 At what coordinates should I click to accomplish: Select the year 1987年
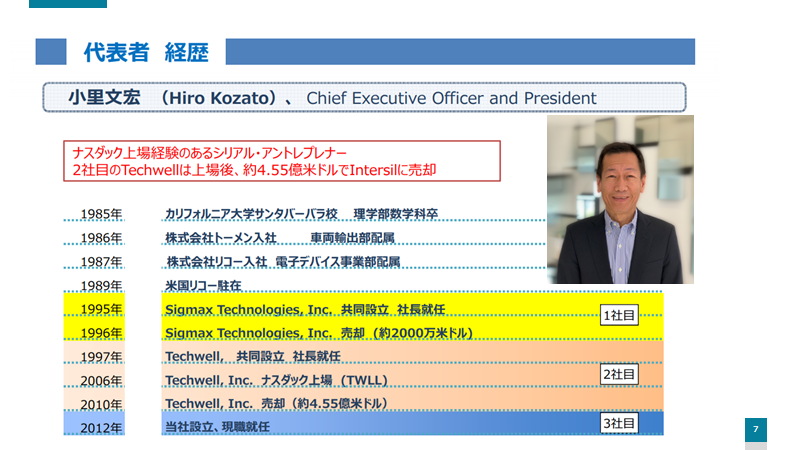coord(101,262)
